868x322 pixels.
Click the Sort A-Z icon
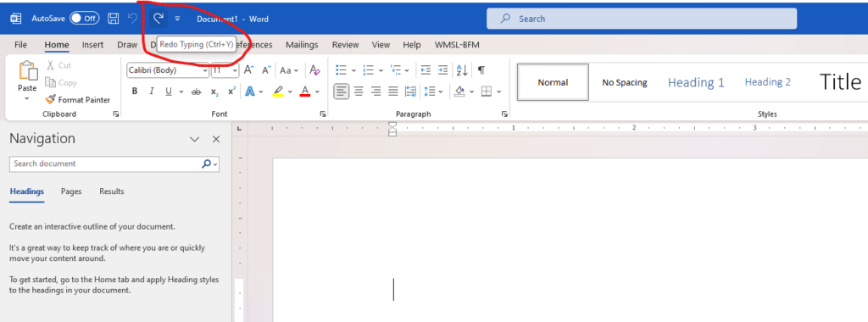(x=462, y=70)
